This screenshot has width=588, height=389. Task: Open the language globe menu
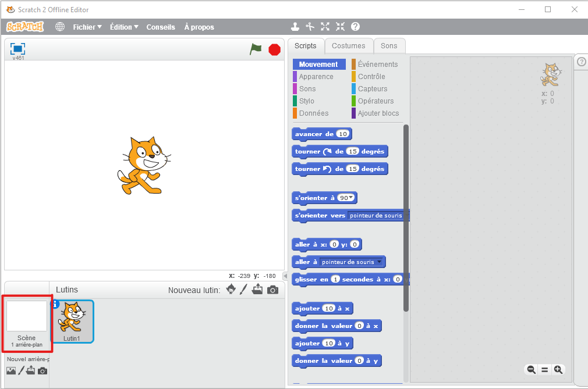tap(60, 27)
